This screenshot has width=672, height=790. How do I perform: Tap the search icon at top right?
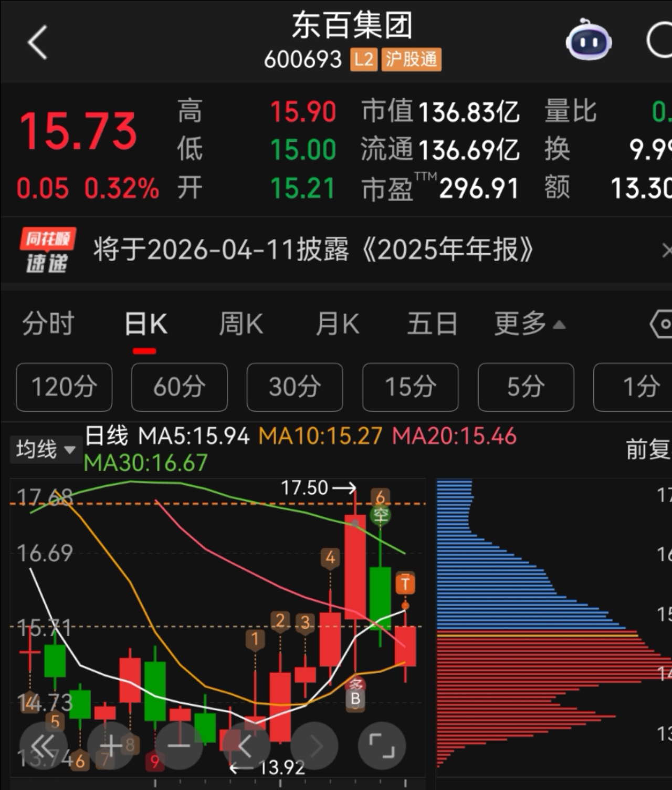tap(659, 40)
